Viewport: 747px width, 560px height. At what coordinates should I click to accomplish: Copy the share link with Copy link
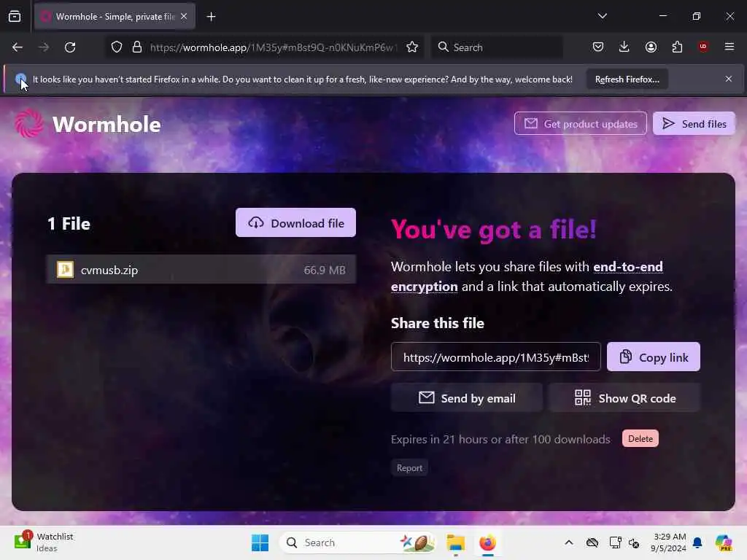click(653, 357)
